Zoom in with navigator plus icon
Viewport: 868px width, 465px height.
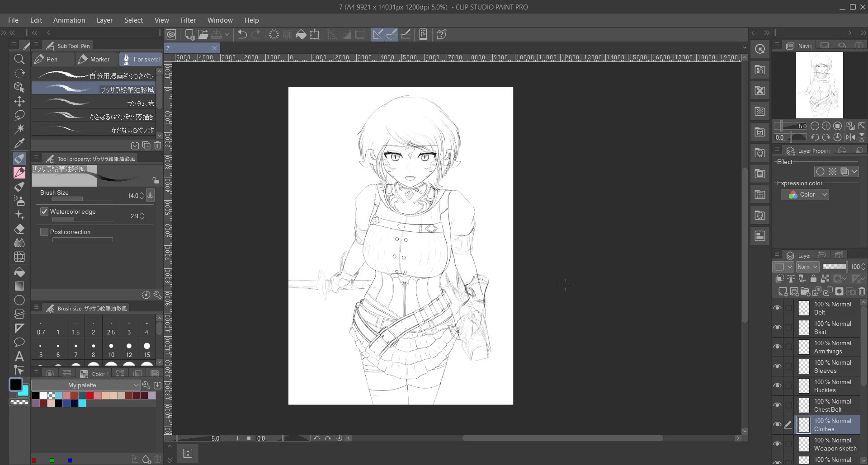[x=826, y=126]
